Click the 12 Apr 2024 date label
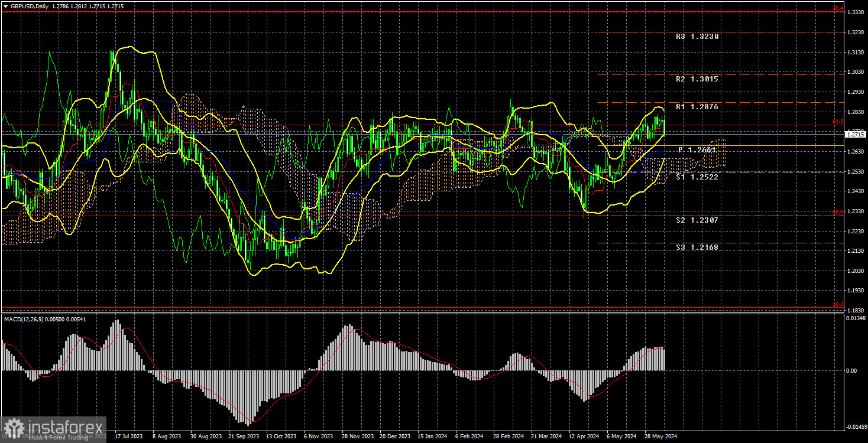 click(x=584, y=437)
